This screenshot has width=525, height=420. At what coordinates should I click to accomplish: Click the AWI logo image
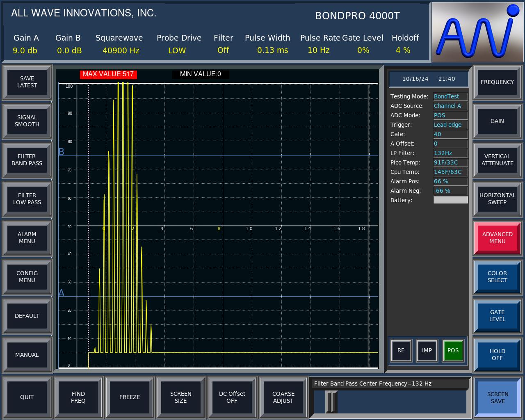[x=477, y=32]
